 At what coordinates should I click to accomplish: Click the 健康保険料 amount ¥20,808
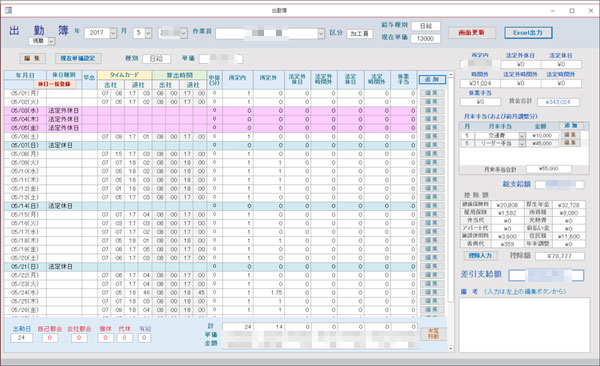pos(507,205)
